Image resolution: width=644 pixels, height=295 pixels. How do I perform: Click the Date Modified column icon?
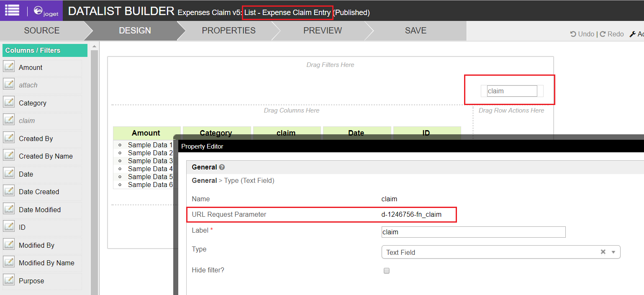point(9,209)
